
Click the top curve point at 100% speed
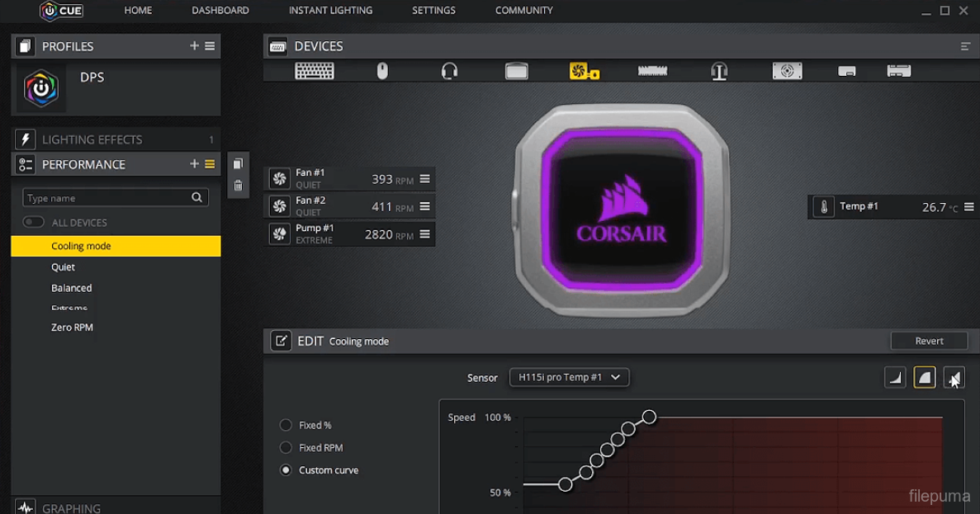649,417
